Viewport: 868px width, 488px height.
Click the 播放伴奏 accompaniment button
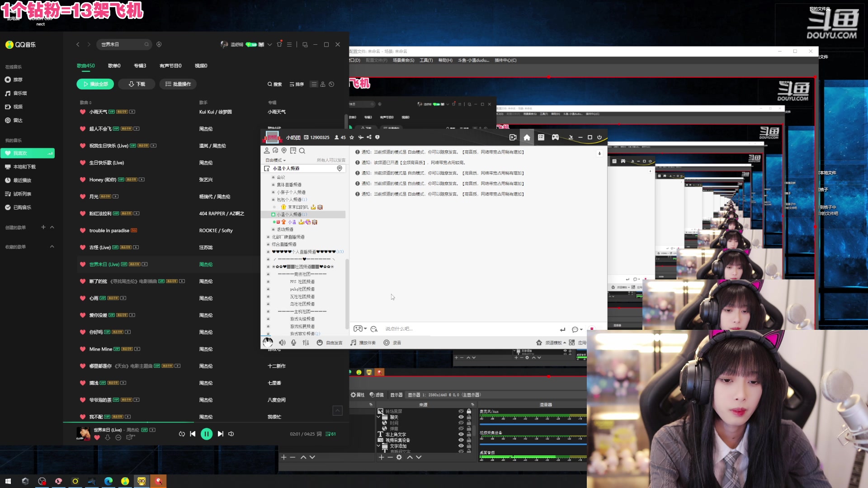[363, 343]
